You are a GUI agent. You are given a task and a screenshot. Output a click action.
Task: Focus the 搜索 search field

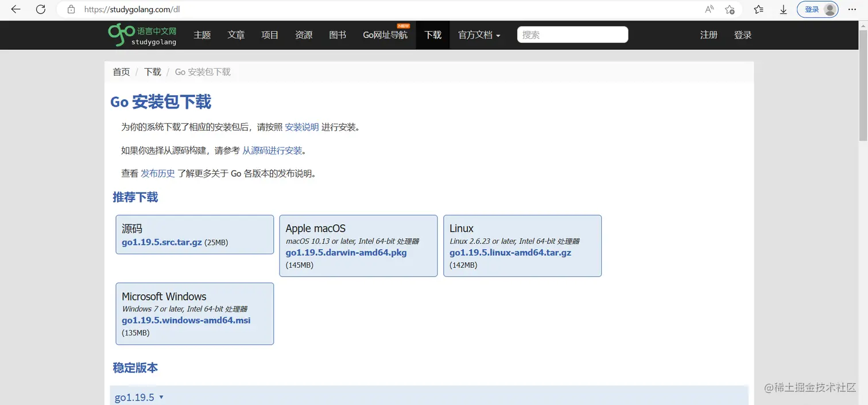tap(572, 35)
